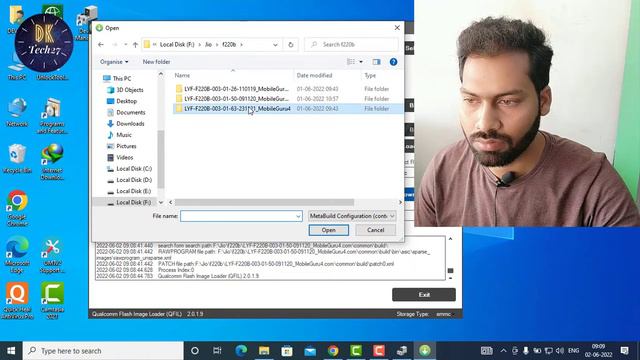Screen dimensions: 640x360
Task: Open the Help icon in Open dialog
Action: (x=393, y=62)
